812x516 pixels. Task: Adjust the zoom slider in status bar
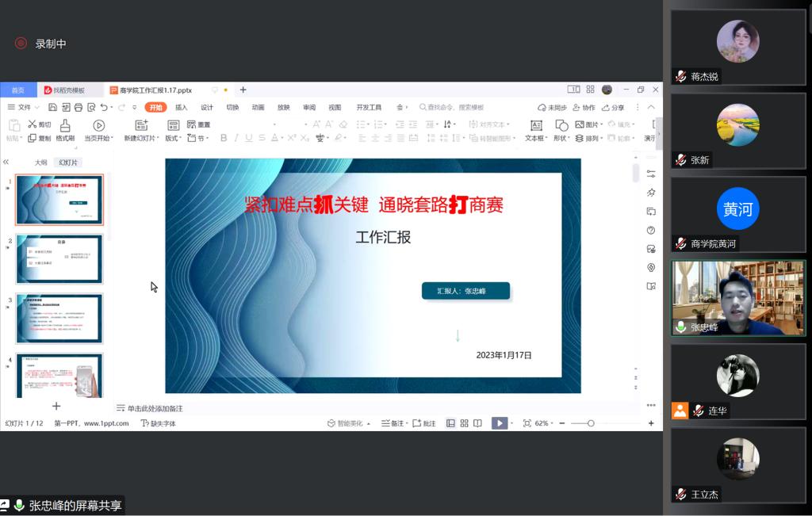(x=591, y=423)
